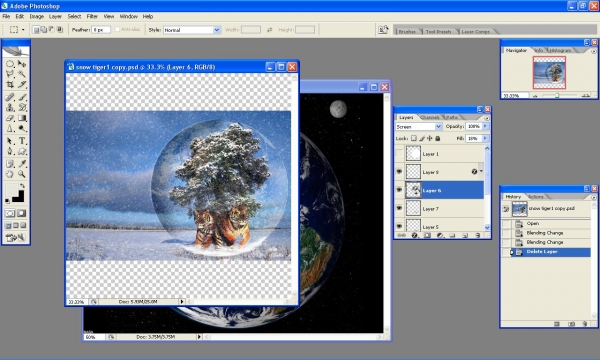
Task: Click the Navigator zoom slider
Action: [x=557, y=95]
